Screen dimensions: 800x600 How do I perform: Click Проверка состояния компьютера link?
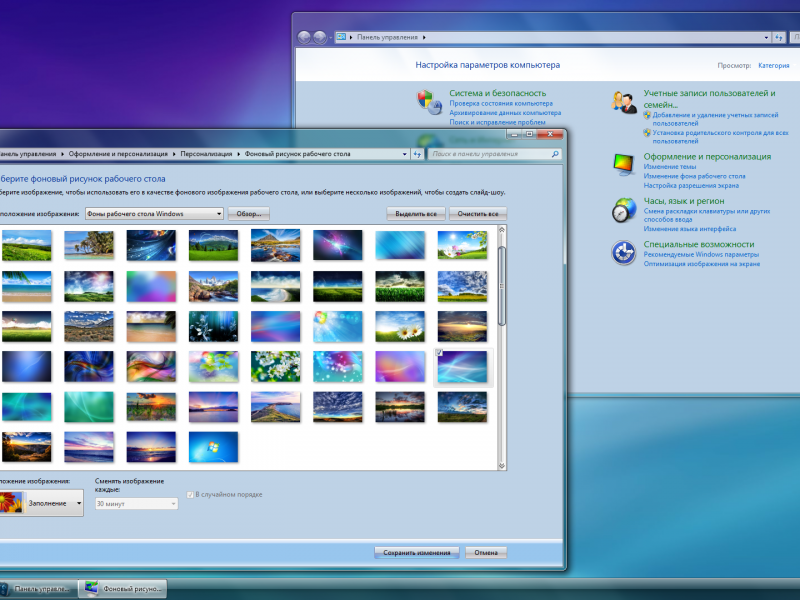tap(501, 104)
